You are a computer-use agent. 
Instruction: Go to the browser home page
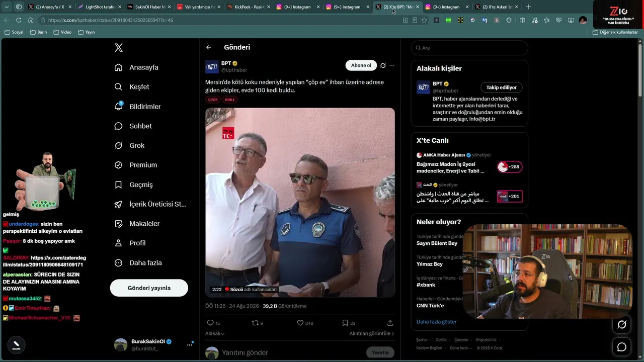click(31, 20)
